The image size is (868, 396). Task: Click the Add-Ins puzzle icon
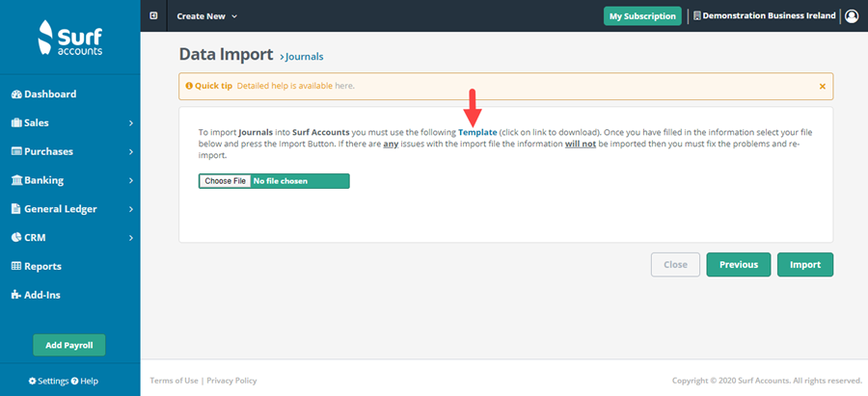point(16,296)
